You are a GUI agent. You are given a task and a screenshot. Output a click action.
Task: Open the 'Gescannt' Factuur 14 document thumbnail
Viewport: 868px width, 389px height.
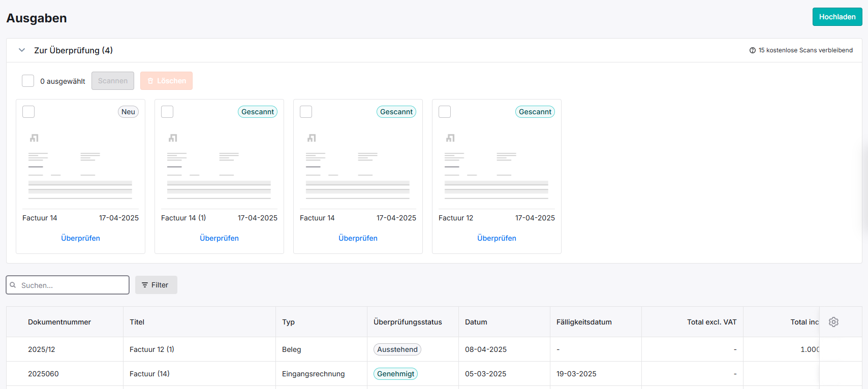(x=358, y=166)
